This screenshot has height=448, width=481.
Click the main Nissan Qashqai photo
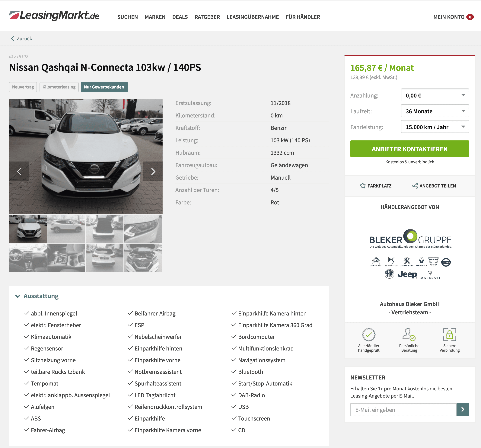coord(86,156)
